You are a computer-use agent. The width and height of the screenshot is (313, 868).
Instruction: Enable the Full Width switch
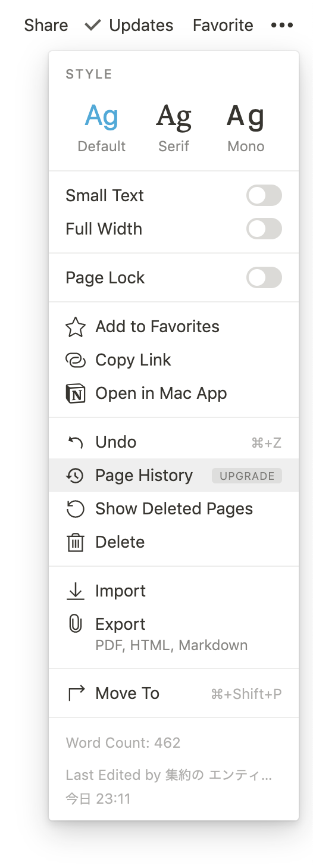(264, 229)
